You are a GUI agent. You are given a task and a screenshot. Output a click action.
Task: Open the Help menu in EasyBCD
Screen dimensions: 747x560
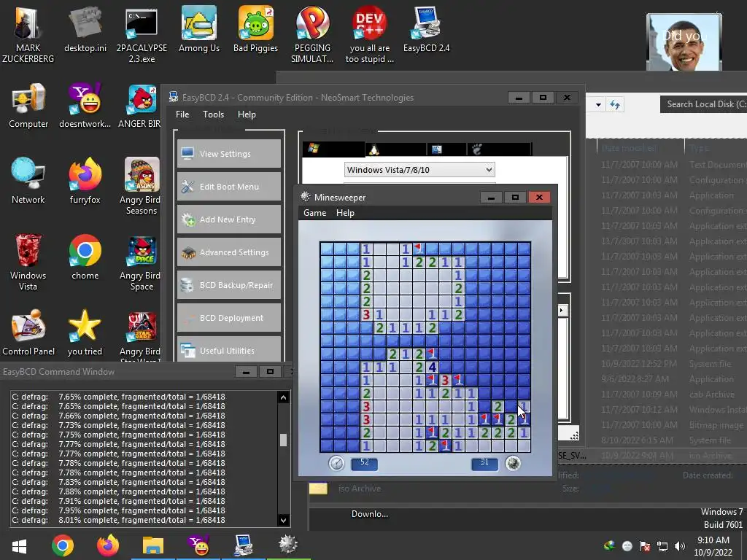pyautogui.click(x=247, y=114)
